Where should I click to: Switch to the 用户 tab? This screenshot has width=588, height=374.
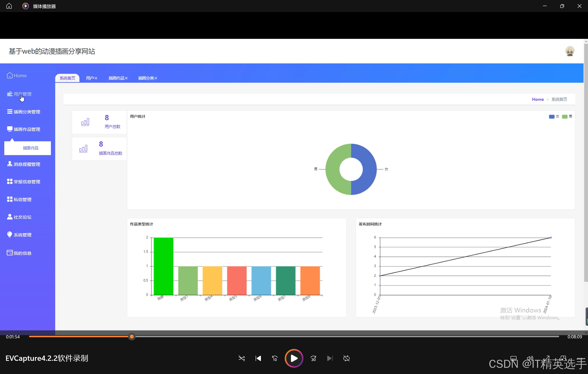[90, 78]
